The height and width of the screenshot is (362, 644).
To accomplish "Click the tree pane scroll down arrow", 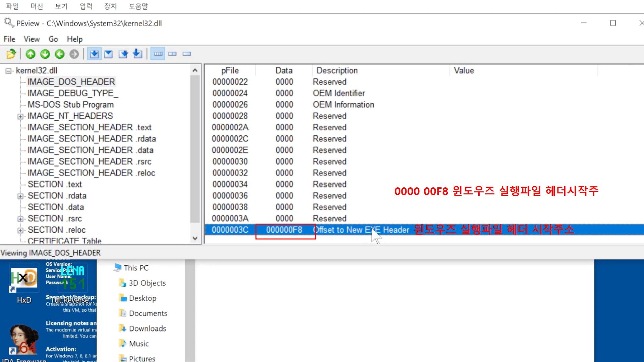I will pos(195,238).
